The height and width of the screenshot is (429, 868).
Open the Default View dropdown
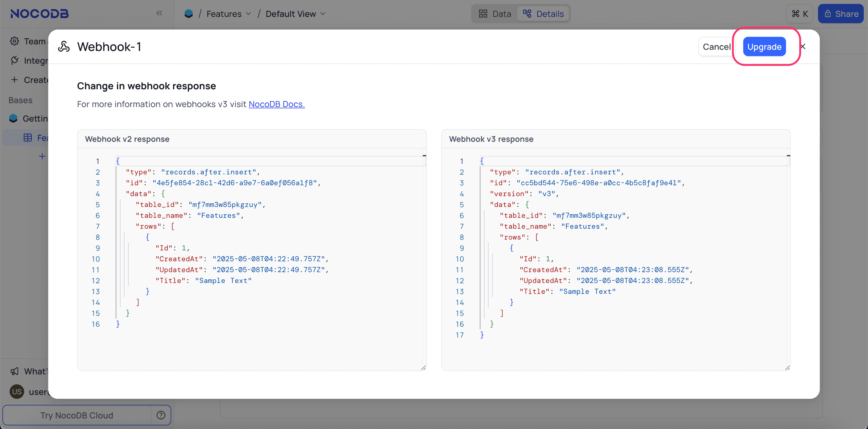(323, 14)
